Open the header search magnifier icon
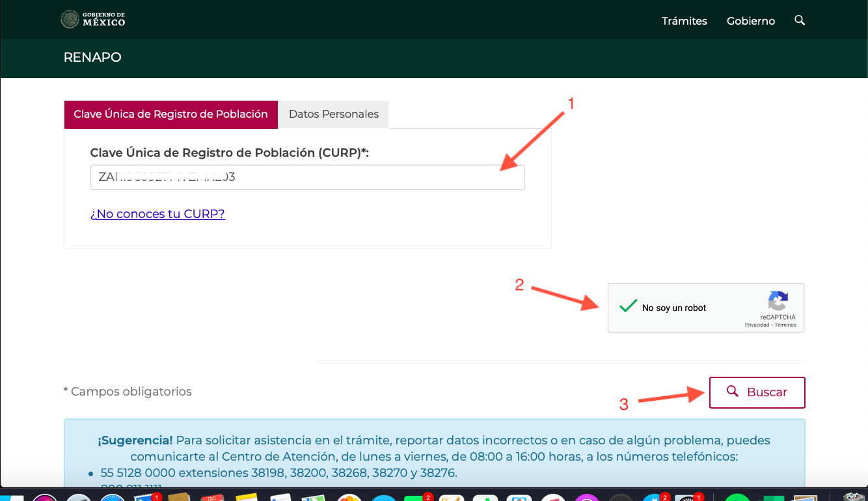This screenshot has height=501, width=868. [800, 21]
